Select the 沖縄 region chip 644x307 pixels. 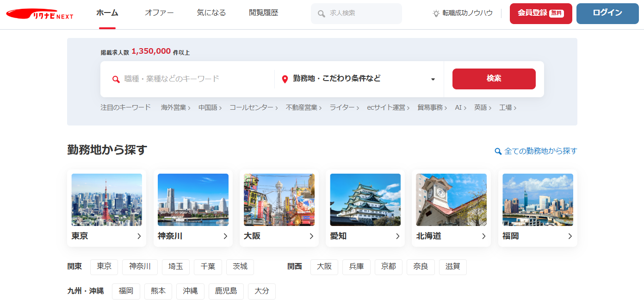(x=190, y=291)
